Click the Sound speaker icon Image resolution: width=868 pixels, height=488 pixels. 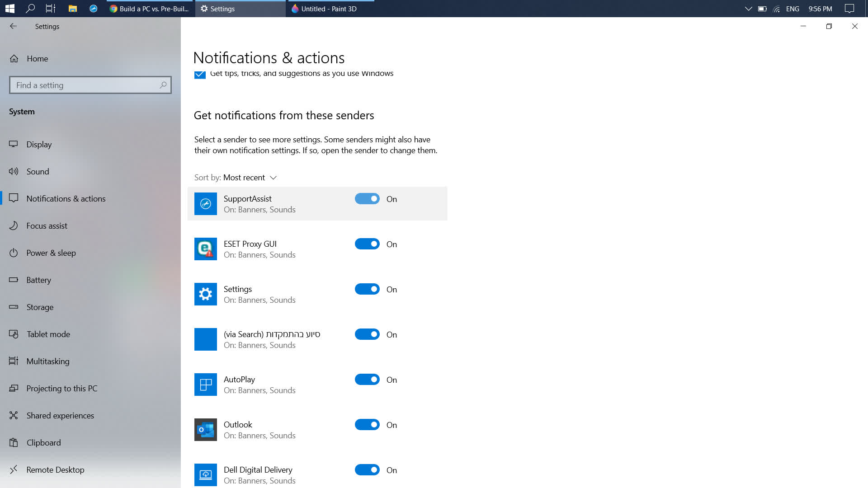coord(14,171)
